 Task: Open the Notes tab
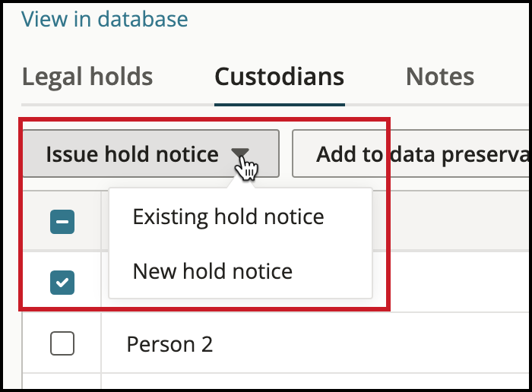coord(440,77)
